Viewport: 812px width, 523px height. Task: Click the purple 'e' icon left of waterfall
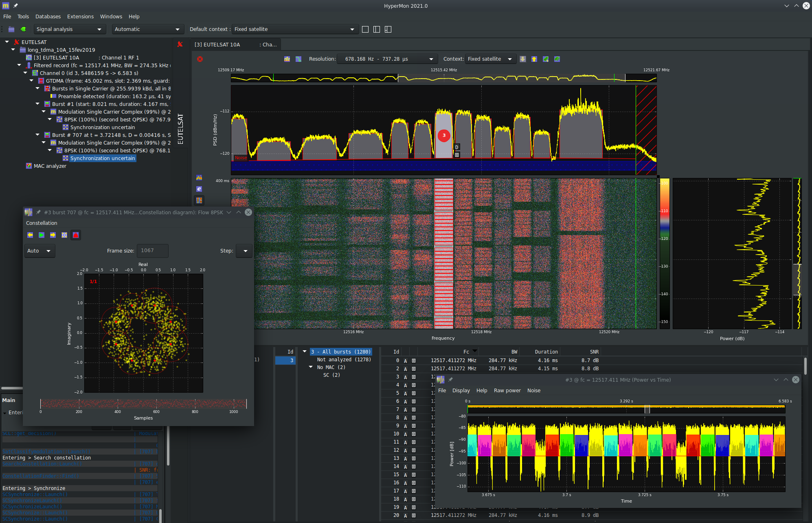click(x=199, y=189)
